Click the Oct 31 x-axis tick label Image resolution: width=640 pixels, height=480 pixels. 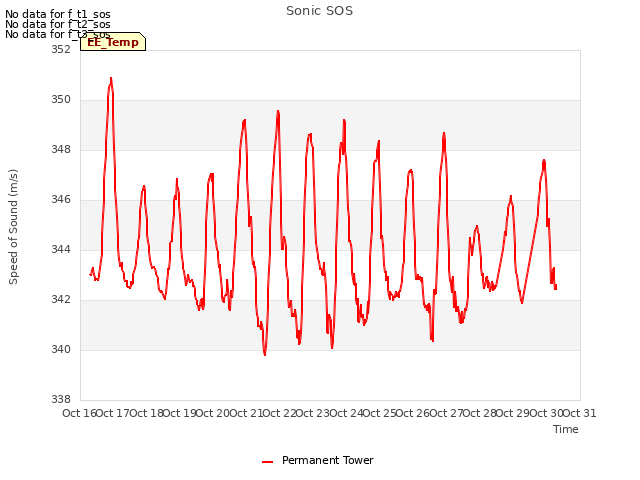point(580,413)
